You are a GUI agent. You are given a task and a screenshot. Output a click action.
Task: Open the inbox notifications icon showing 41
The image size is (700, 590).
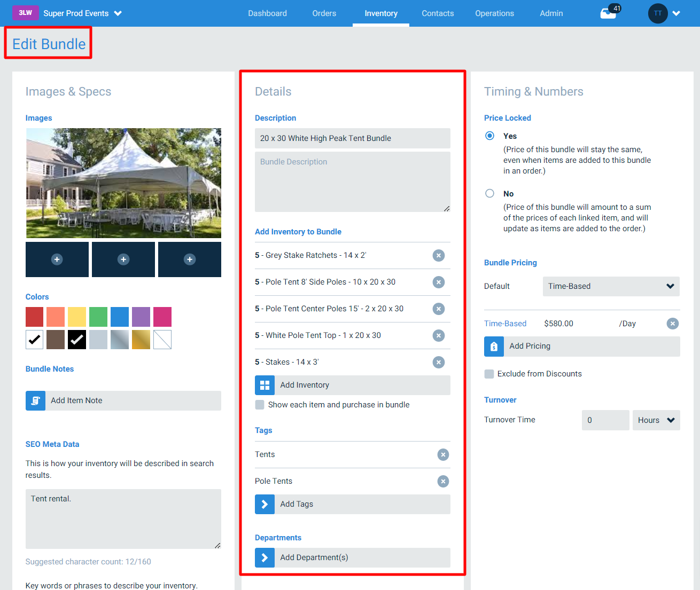tap(609, 12)
